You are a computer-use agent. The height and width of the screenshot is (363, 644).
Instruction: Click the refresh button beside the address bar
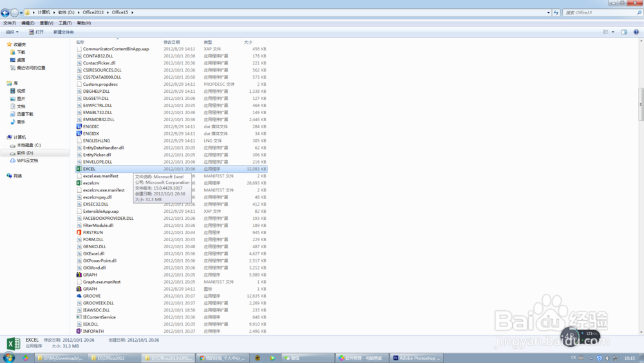556,13
